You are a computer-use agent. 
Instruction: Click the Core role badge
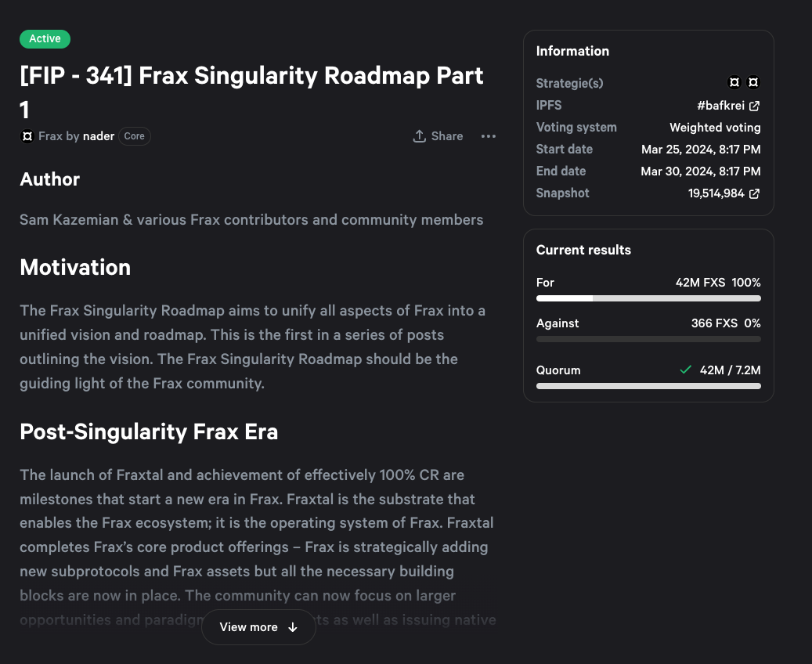[x=135, y=136]
